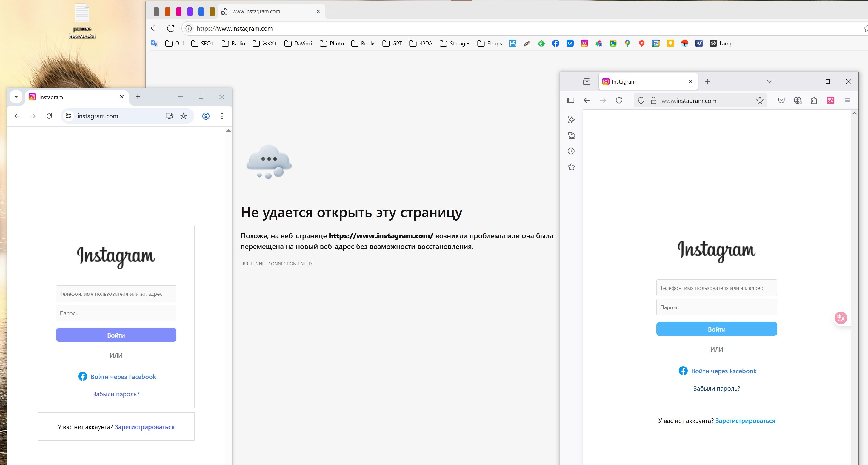Click Chrome install app icon
Screen dimensions: 868x465
click(x=169, y=116)
